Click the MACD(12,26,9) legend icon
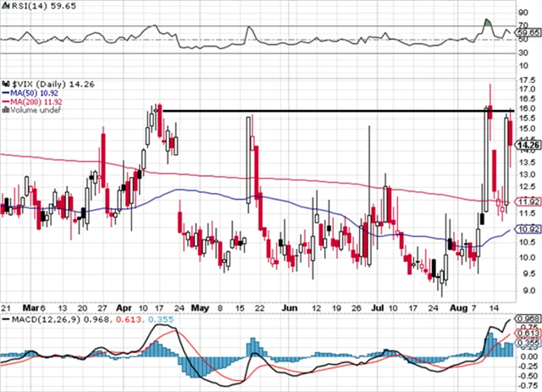This screenshot has width=542, height=392. [6, 319]
